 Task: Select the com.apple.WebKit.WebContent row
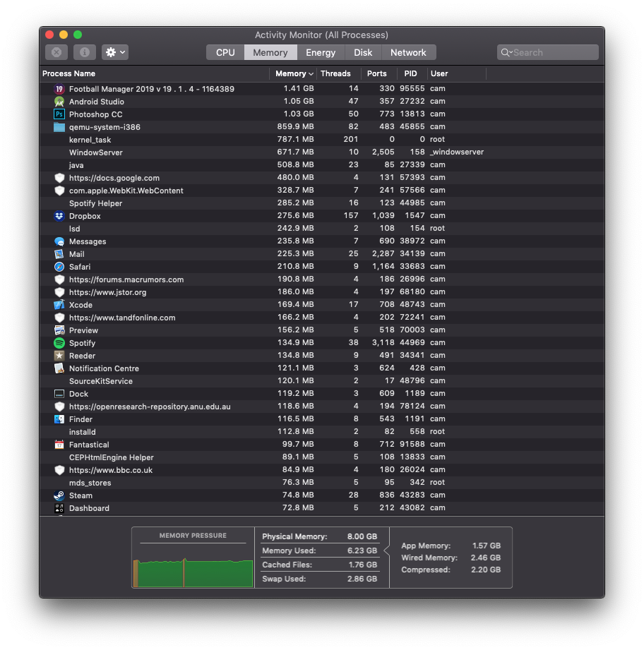322,191
